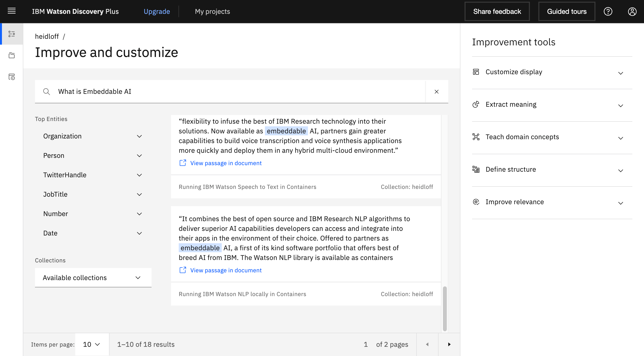The width and height of the screenshot is (644, 356).
Task: Click launch icon beside Watson NLP passage link
Action: tap(183, 270)
